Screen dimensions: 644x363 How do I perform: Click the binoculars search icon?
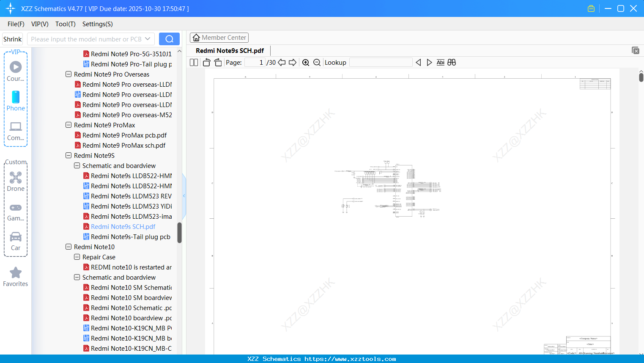coord(452,63)
